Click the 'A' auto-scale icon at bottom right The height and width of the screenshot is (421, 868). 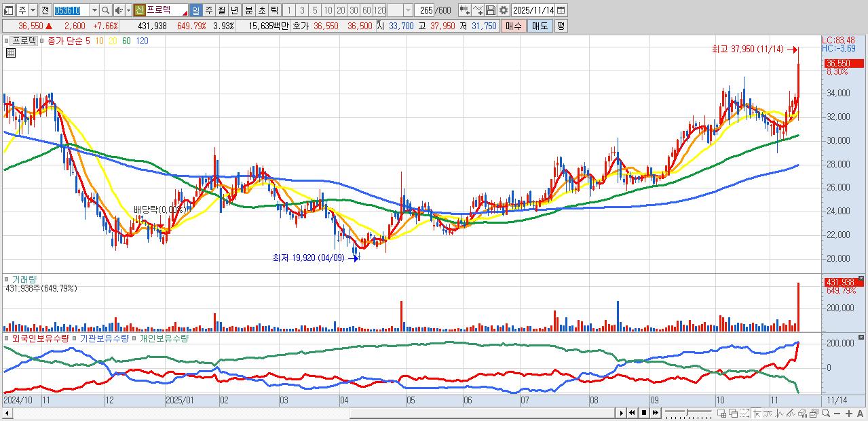click(x=860, y=414)
